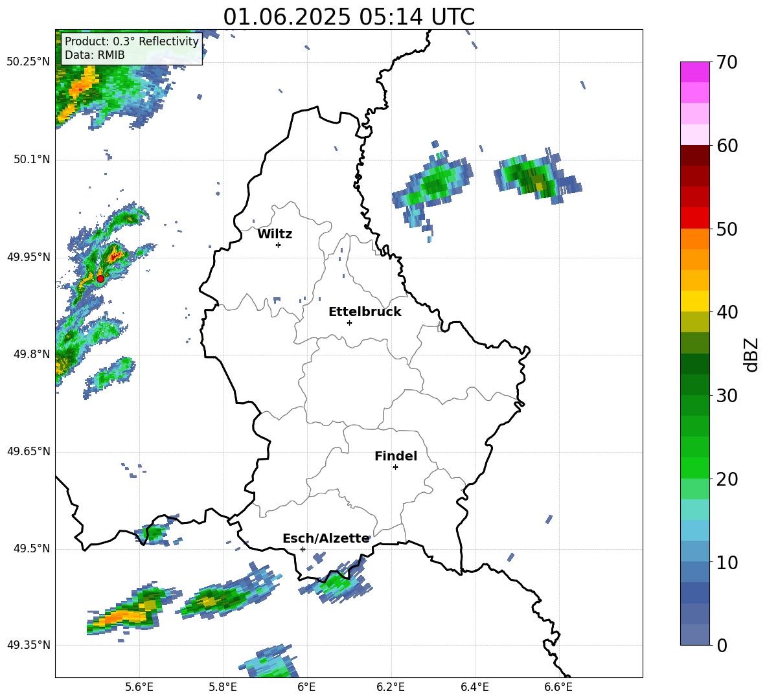Click the red dot marker near 49.95°N
This screenshot has width=767, height=700.
100,278
